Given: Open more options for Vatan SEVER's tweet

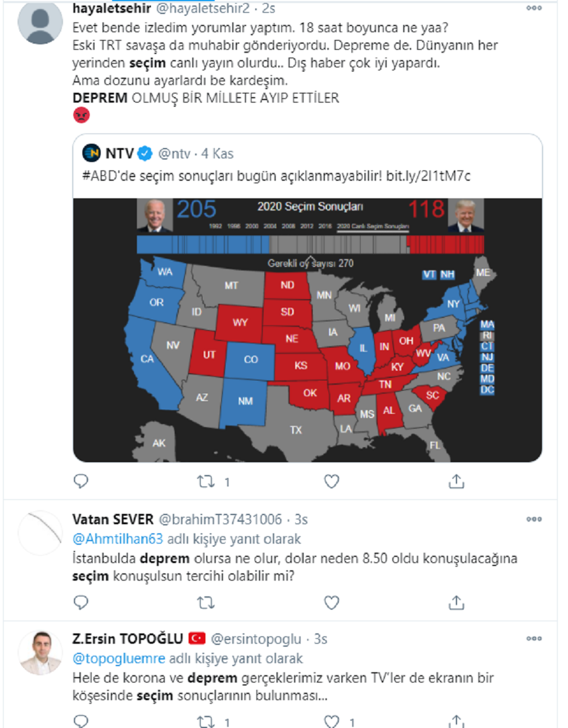Looking at the screenshot, I should [534, 519].
